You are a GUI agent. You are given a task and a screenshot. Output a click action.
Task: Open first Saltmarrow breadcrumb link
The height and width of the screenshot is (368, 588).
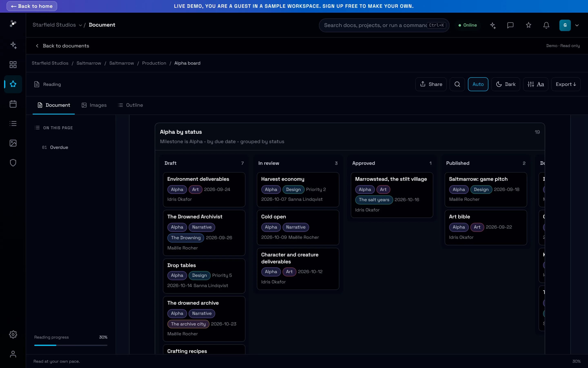coord(89,63)
